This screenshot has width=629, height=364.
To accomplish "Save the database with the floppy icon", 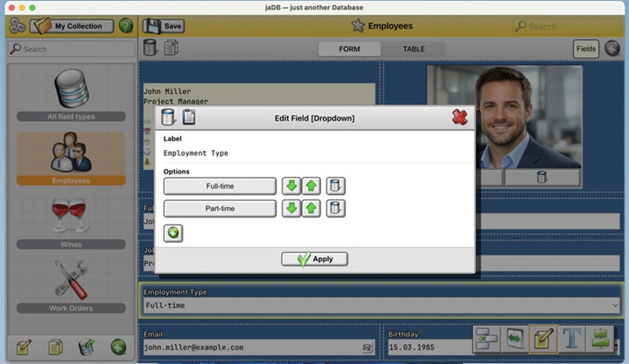I will coord(164,26).
